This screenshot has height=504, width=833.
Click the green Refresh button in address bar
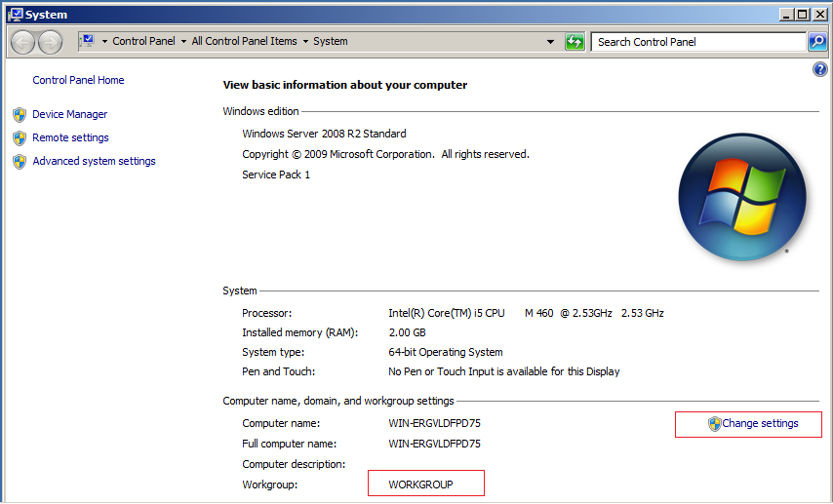575,42
